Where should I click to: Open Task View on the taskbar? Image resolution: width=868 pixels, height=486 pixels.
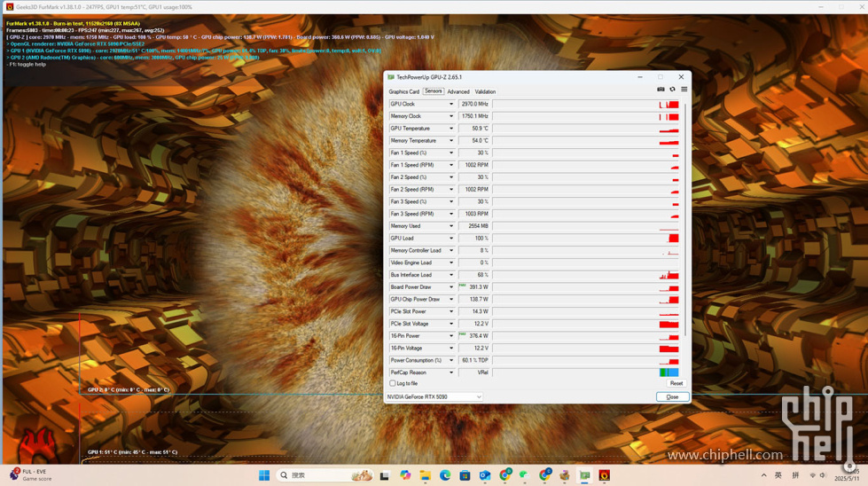[384, 475]
